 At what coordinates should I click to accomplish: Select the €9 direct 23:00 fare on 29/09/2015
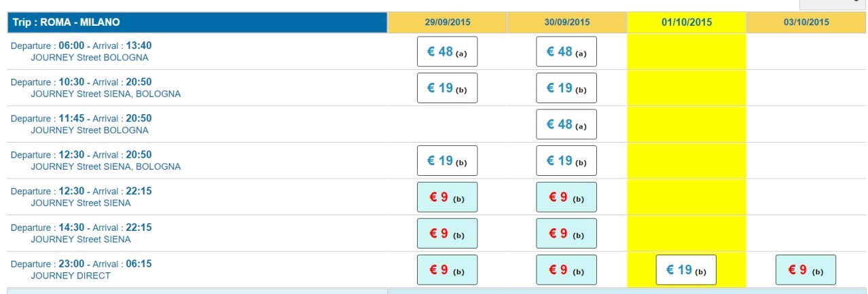447,270
